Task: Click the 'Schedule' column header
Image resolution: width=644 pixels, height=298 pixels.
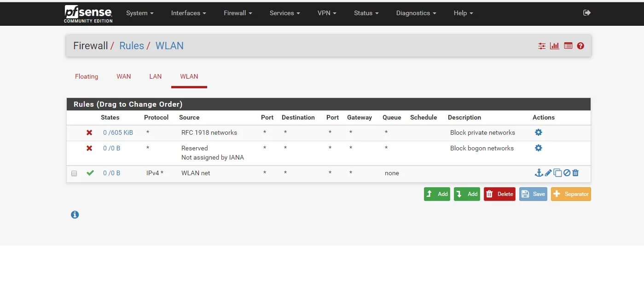Action: coord(424,117)
